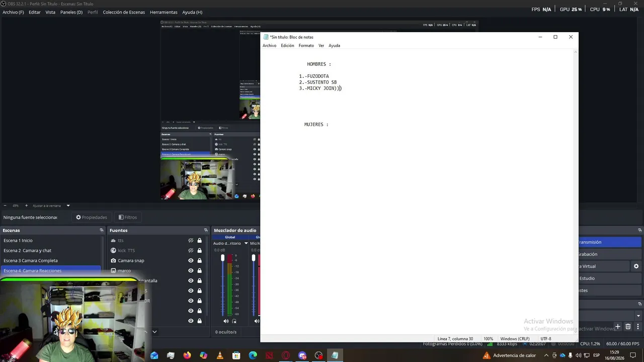Adjust the Mic/Aux volume fader
The image size is (644, 362).
click(254, 258)
